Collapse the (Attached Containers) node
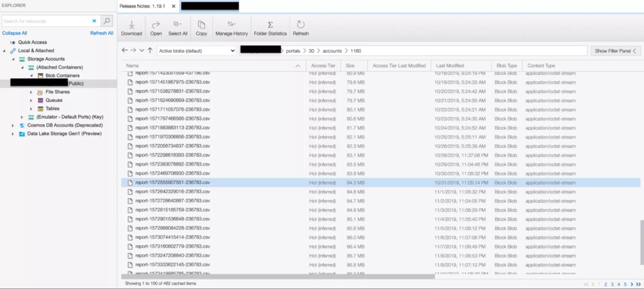 point(22,67)
